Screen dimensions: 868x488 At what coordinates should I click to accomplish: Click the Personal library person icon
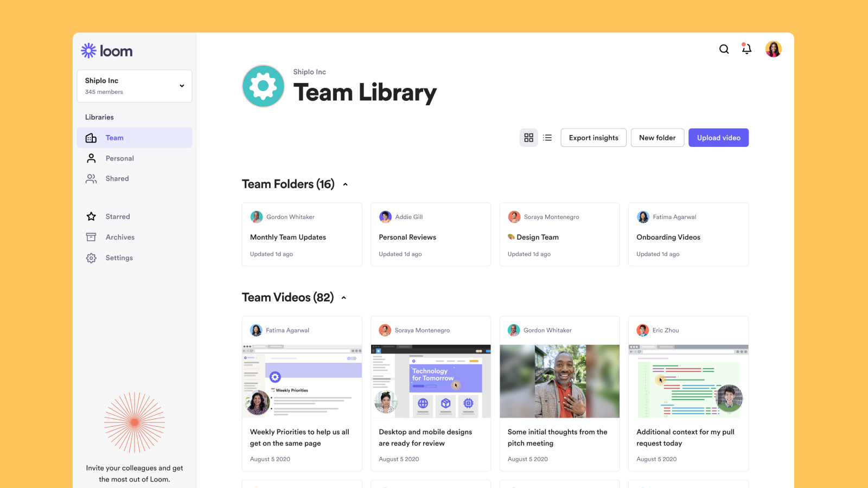tap(91, 158)
